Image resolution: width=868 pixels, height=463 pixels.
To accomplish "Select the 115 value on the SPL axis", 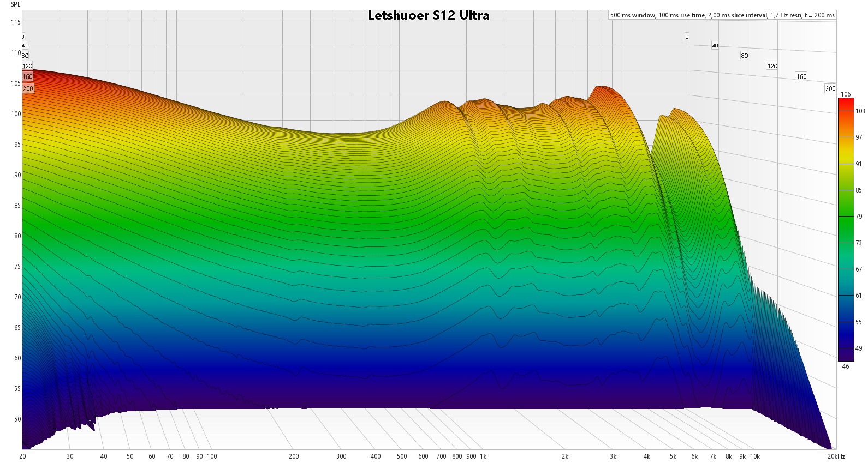I will click(15, 22).
